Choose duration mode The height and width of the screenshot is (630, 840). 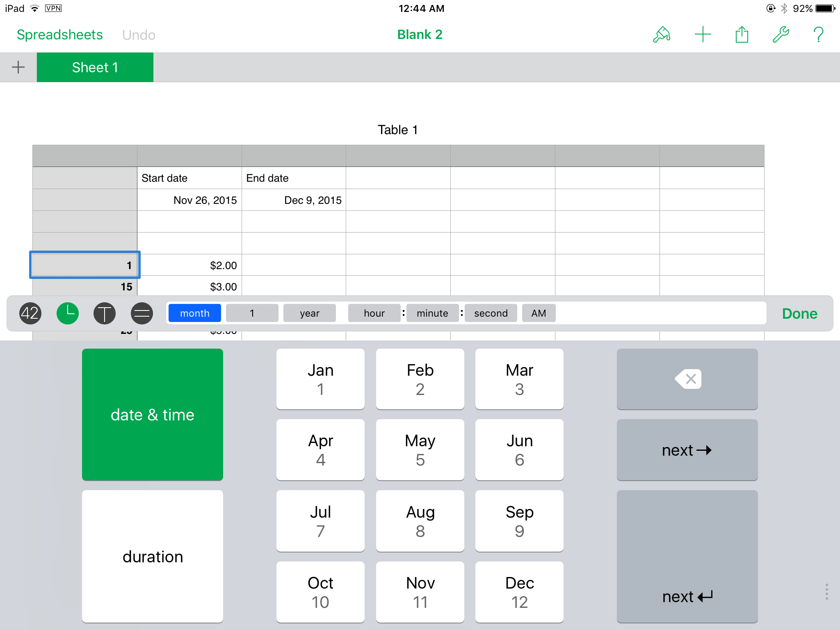[153, 557]
